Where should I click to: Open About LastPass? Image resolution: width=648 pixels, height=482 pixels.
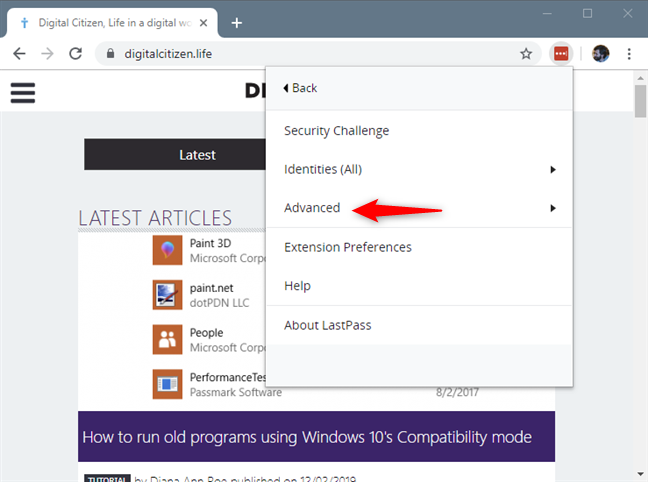point(419,325)
